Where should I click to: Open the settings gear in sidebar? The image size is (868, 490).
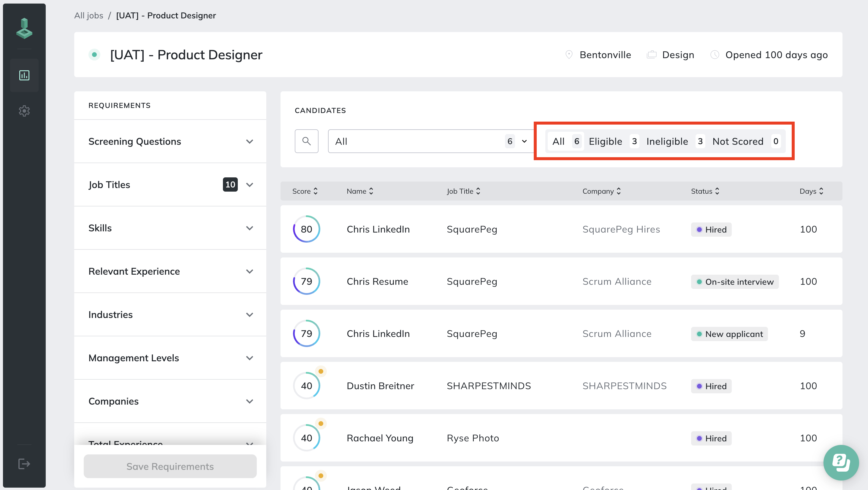[x=24, y=111]
